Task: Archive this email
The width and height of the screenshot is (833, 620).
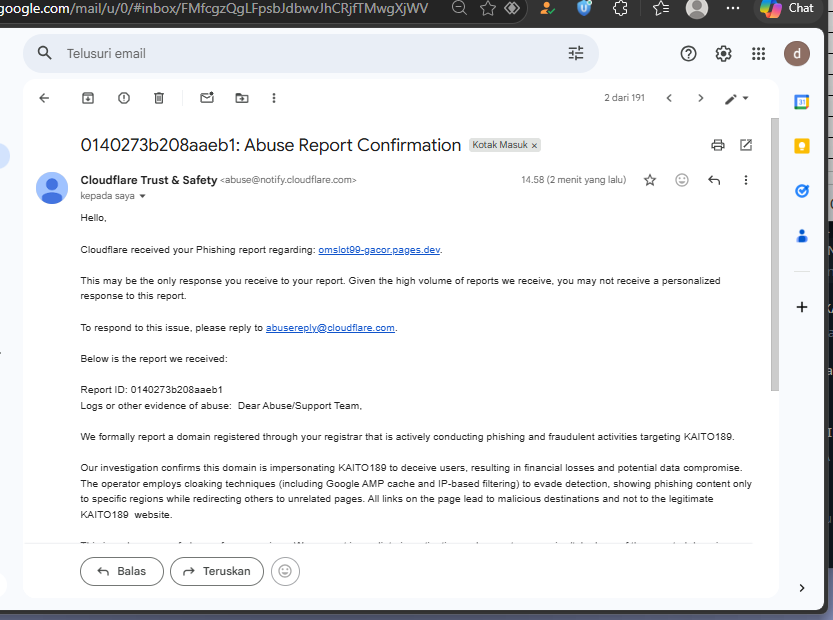Action: [x=88, y=98]
